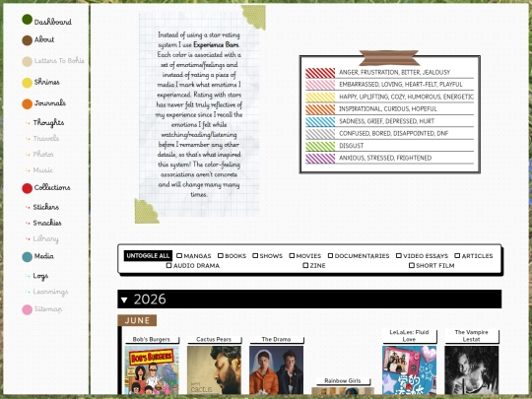
Task: Open The Drama poster thumbnail
Action: coord(276,370)
